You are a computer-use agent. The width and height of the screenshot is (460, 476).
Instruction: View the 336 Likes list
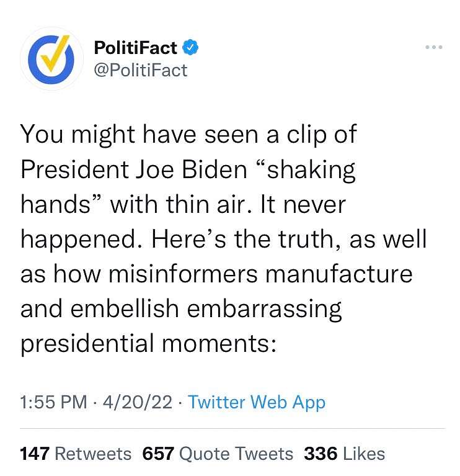click(345, 454)
